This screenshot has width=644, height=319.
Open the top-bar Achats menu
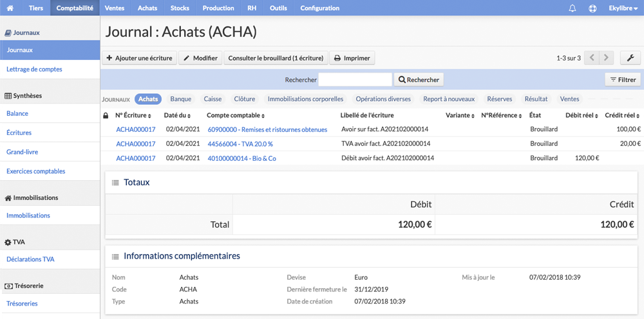[x=147, y=8]
